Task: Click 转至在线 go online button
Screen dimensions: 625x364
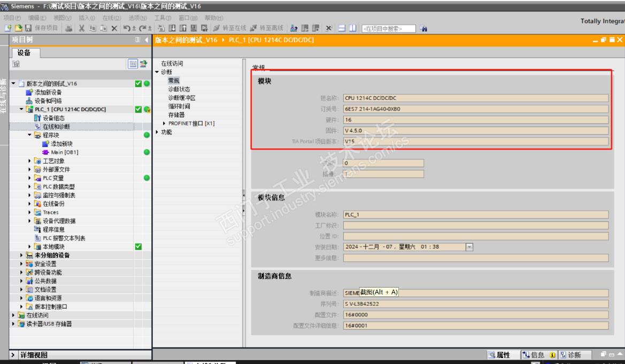Action: pyautogui.click(x=229, y=28)
